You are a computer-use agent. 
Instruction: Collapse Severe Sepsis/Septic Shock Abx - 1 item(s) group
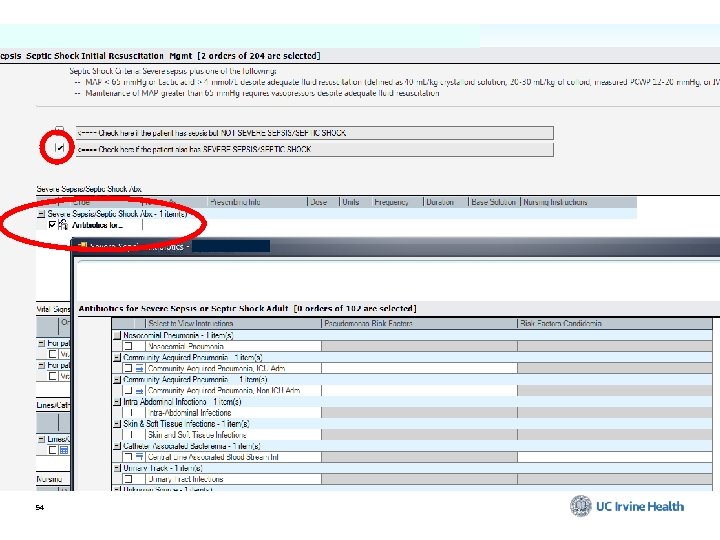41,214
